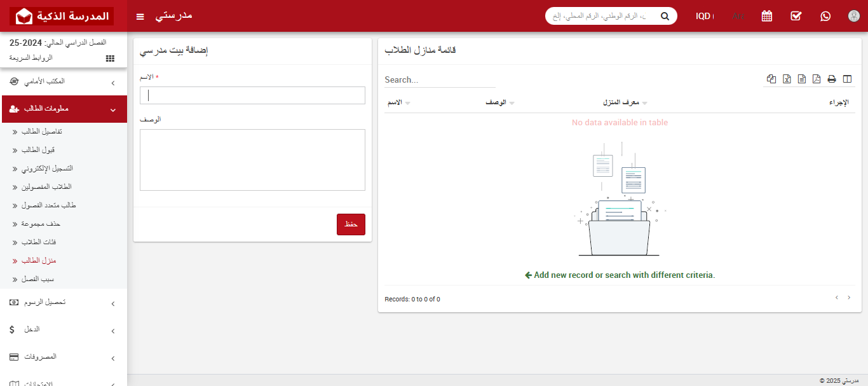Export the student houses list to Excel
The image size is (868, 386).
(787, 79)
